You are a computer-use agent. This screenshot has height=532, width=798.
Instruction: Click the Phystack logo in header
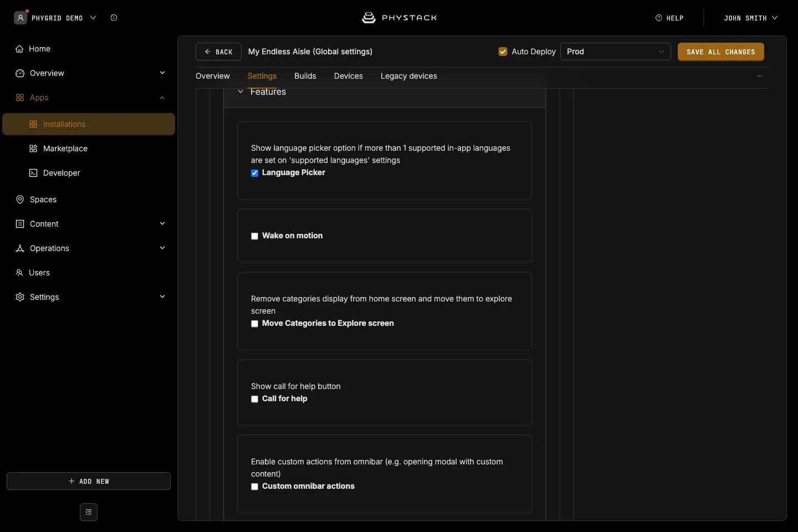coord(399,18)
